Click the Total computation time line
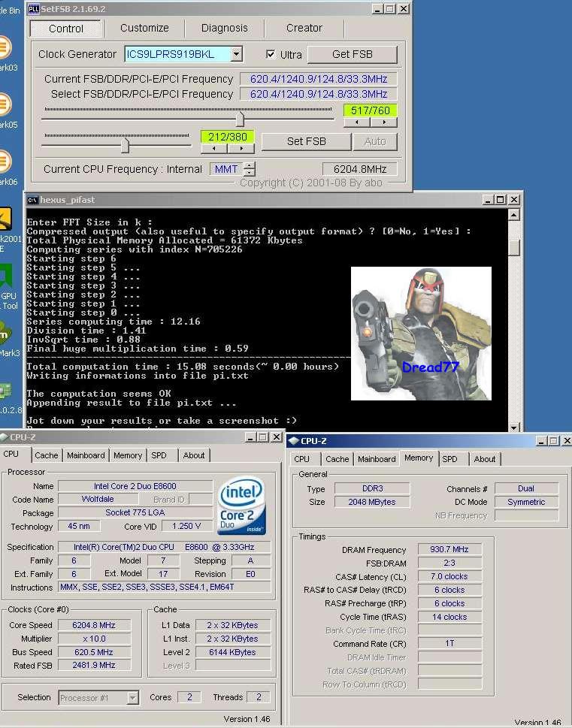 pyautogui.click(x=183, y=367)
